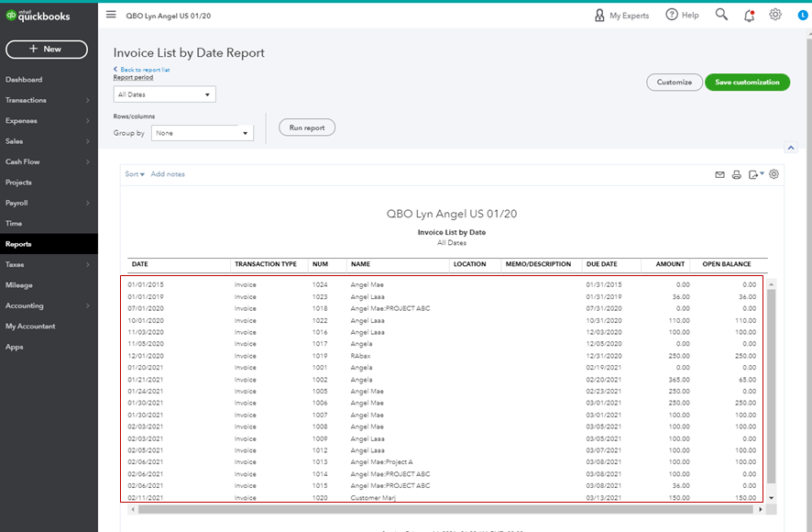Open the user profile avatar
The width and height of the screenshot is (812, 532).
click(x=803, y=15)
